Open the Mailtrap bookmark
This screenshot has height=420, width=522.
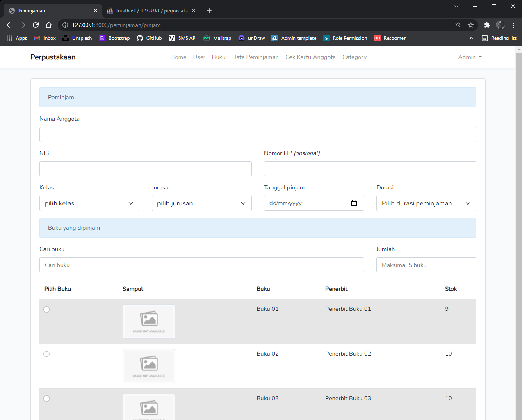(x=217, y=38)
